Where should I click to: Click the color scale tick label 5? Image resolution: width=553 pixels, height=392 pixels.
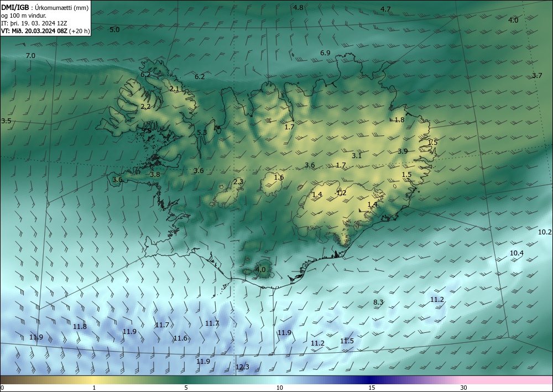pos(186,388)
